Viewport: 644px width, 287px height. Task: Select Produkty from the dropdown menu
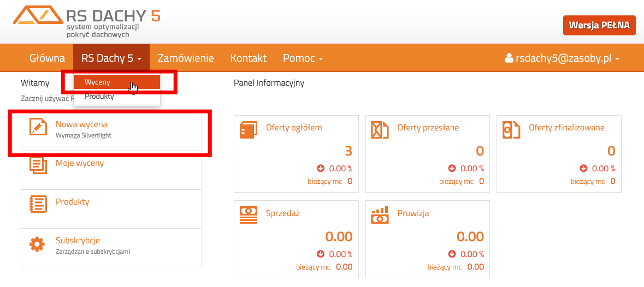point(99,97)
